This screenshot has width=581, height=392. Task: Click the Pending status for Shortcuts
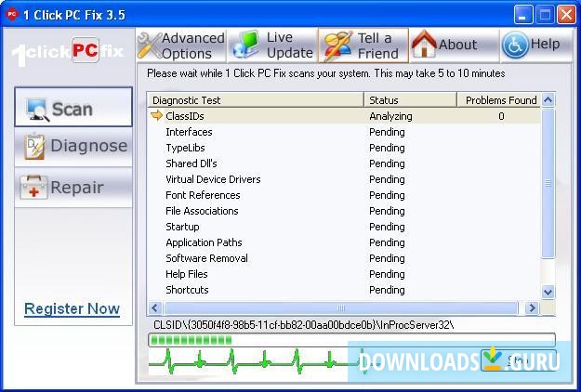387,290
